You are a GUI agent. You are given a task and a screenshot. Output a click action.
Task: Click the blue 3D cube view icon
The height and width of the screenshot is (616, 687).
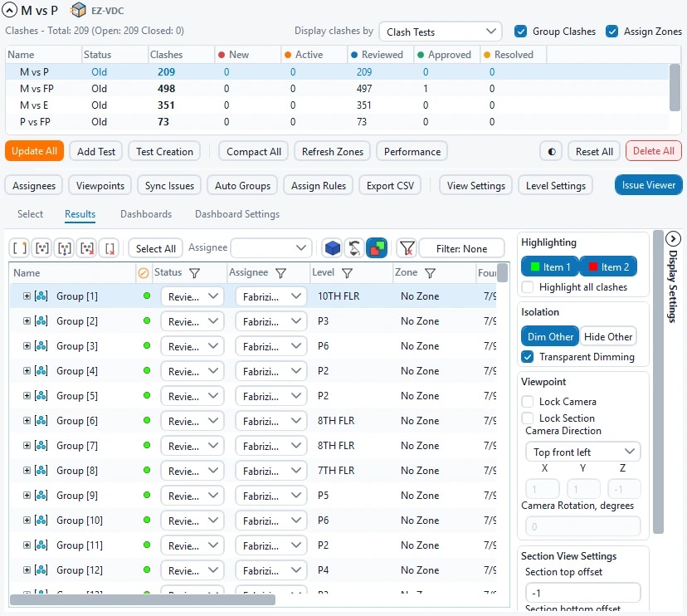pos(333,248)
